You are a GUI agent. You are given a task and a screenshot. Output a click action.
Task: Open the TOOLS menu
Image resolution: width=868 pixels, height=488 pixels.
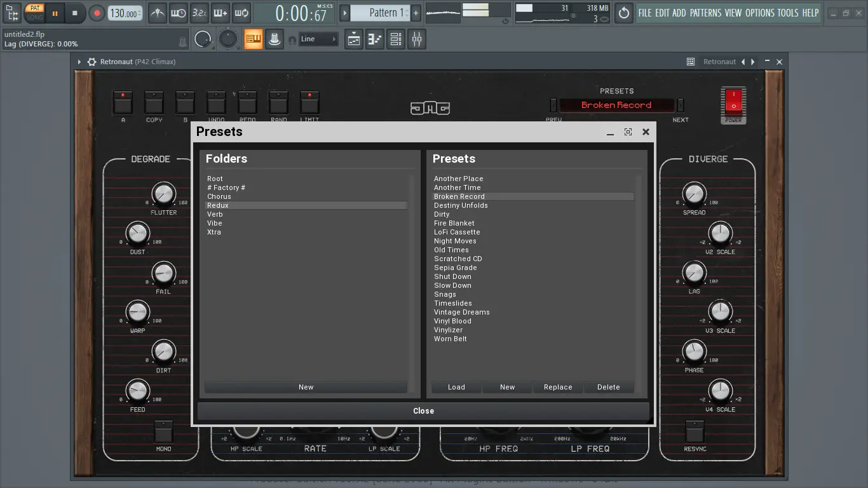pos(788,13)
